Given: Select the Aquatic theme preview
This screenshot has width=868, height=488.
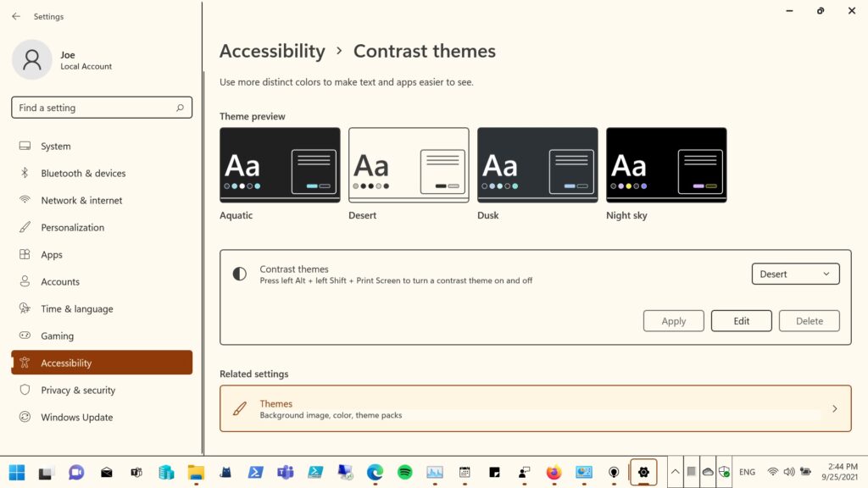Looking at the screenshot, I should [280, 165].
